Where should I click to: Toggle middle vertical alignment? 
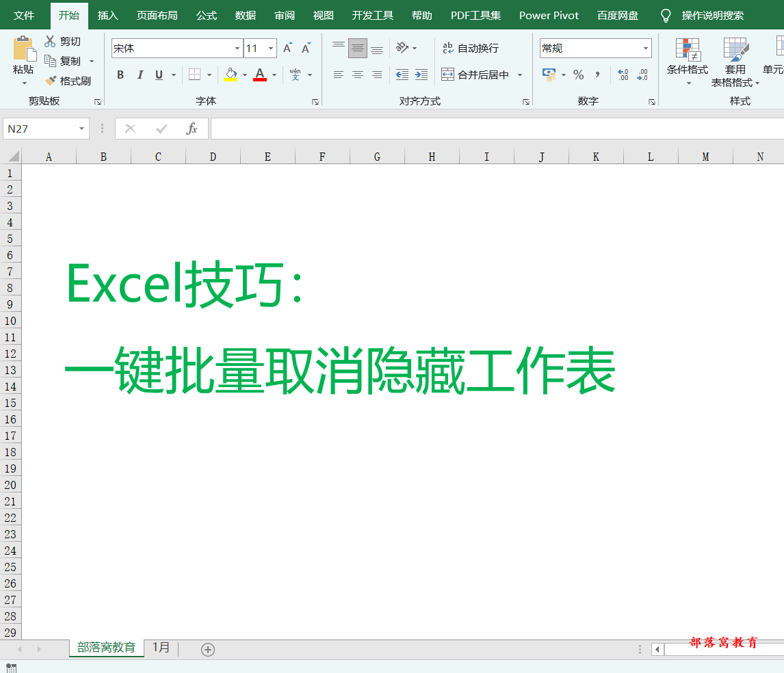(x=358, y=48)
